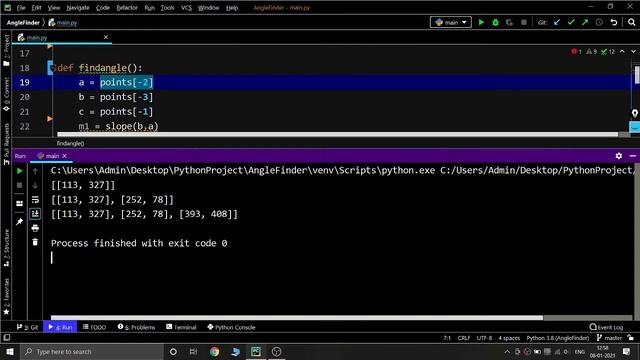The height and width of the screenshot is (360, 640).
Task: Open the Git tool window
Action: [27, 327]
